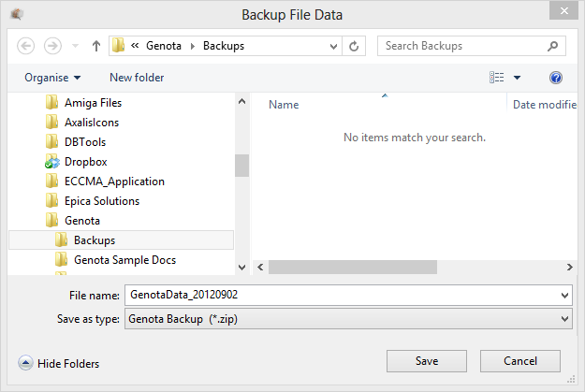This screenshot has height=392, width=585.
Task: Expand the address bar path dropdown
Action: tap(332, 46)
